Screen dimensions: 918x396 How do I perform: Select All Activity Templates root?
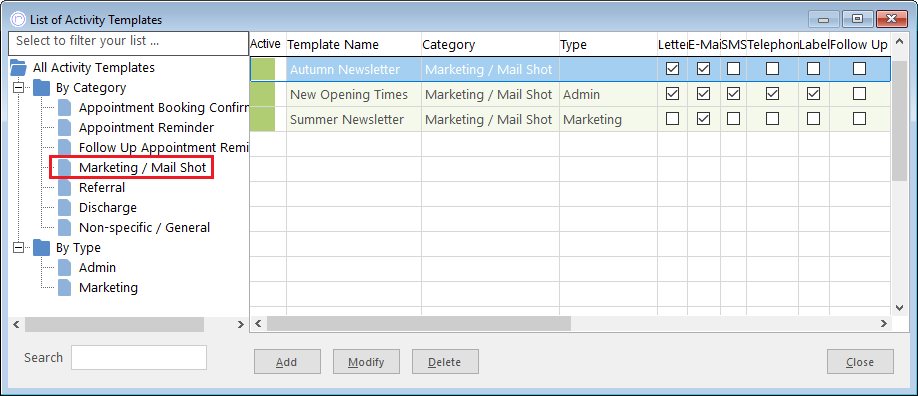[94, 68]
